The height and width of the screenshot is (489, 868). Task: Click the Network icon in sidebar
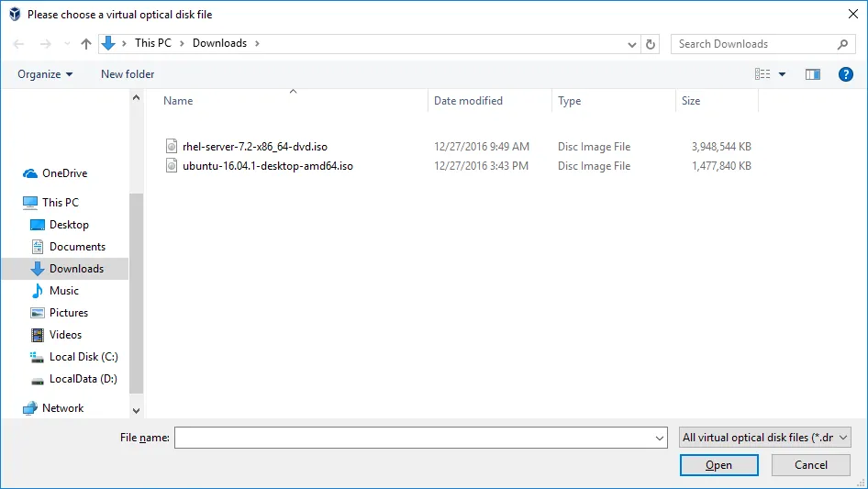coord(30,408)
